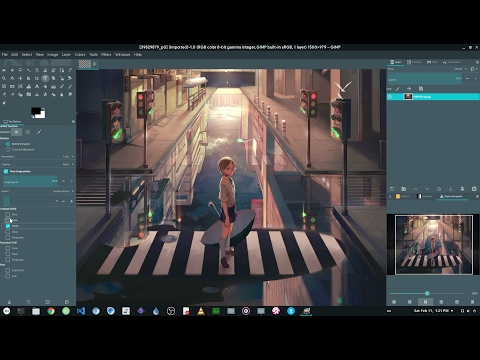Duplicate the layer in Layers panel
This screenshot has width=480, height=360.
point(439,189)
